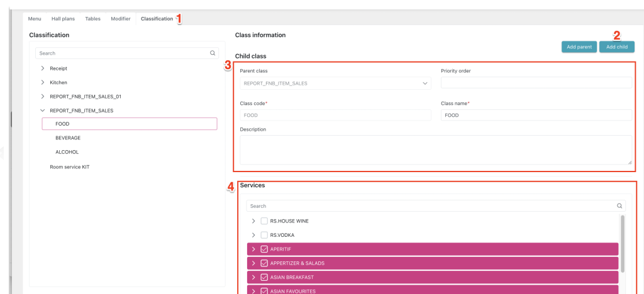644x294 pixels.
Task: Click the Services list vertical scrollbar
Action: [x=623, y=245]
